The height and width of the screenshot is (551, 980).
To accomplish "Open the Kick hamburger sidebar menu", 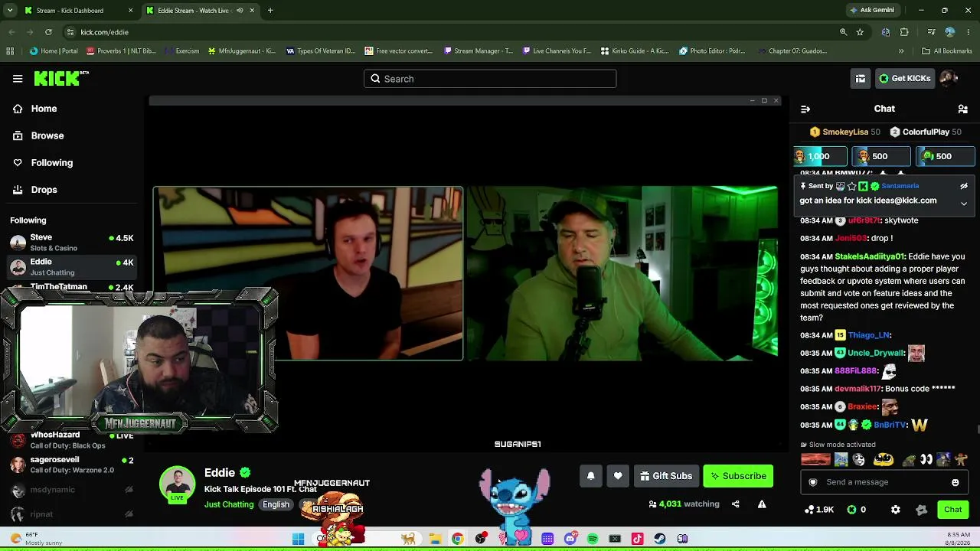I will pos(18,78).
